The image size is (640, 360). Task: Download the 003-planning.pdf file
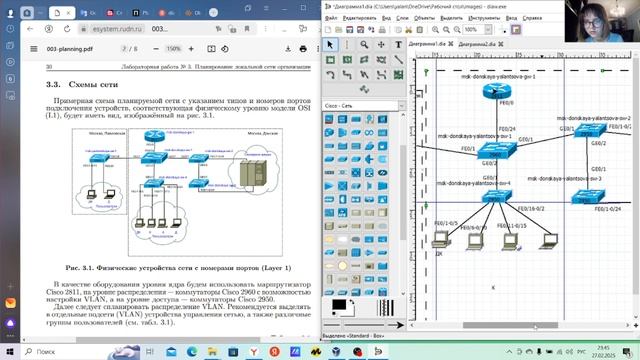pyautogui.click(x=288, y=49)
